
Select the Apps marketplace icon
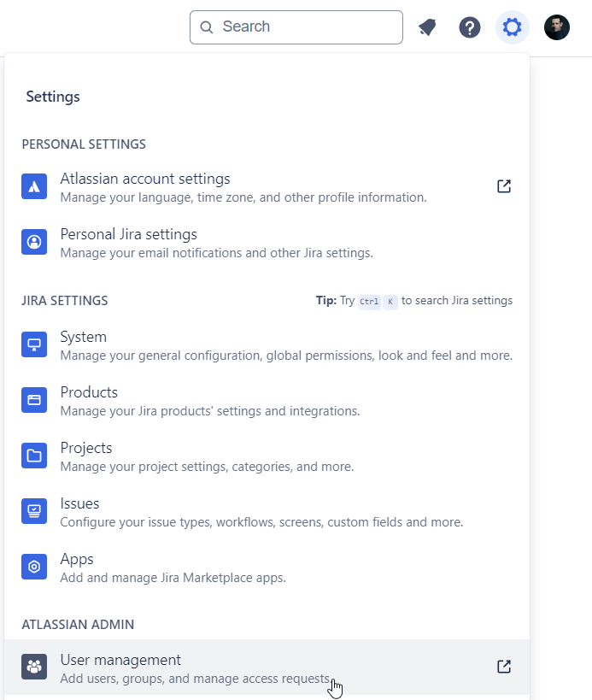34,567
